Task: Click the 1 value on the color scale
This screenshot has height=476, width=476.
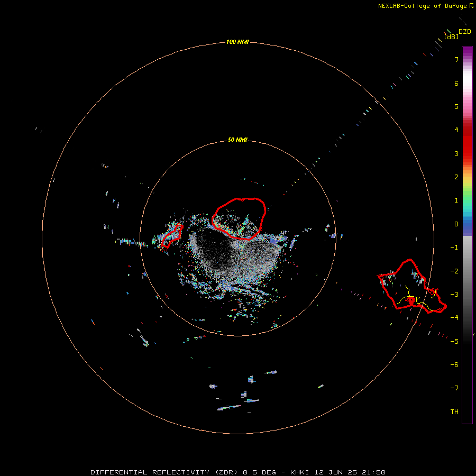Action: coord(456,200)
